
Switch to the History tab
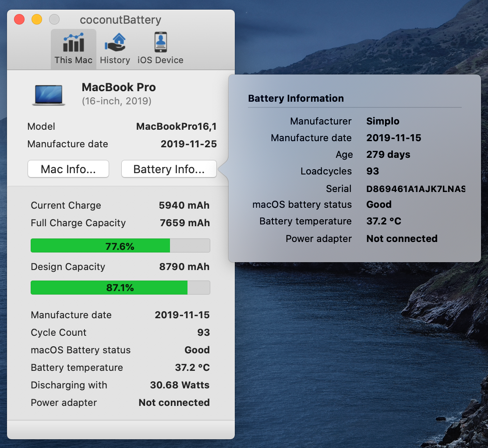click(x=115, y=49)
